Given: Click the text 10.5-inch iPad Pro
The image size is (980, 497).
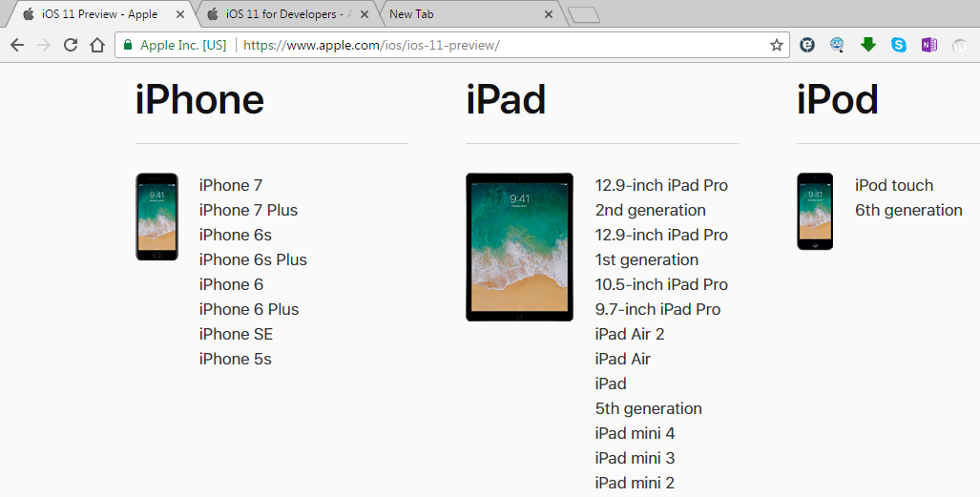Looking at the screenshot, I should (661, 284).
